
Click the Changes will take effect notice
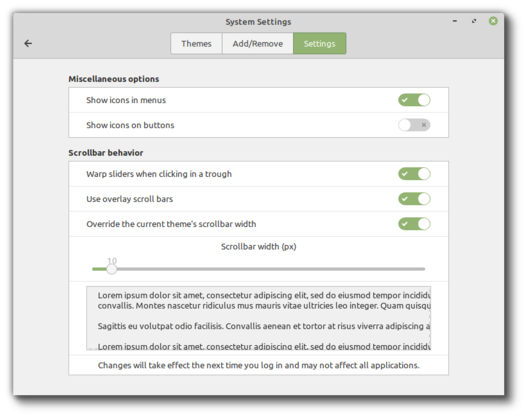pos(259,365)
